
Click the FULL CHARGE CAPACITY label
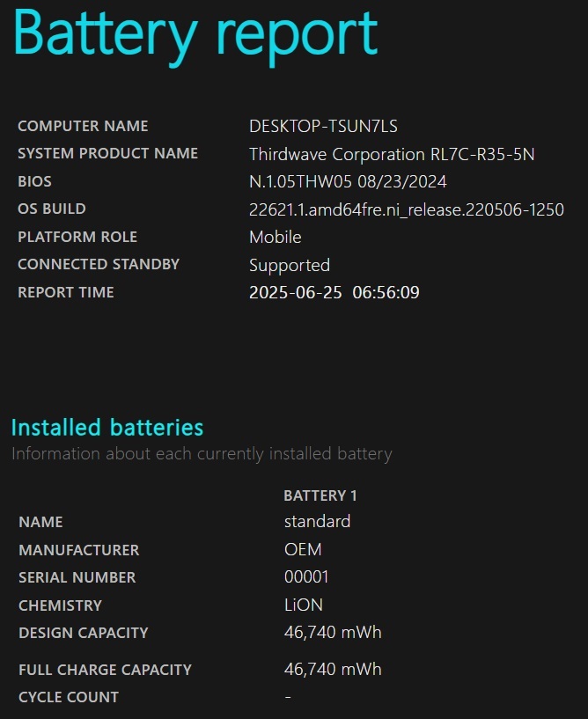pos(105,670)
